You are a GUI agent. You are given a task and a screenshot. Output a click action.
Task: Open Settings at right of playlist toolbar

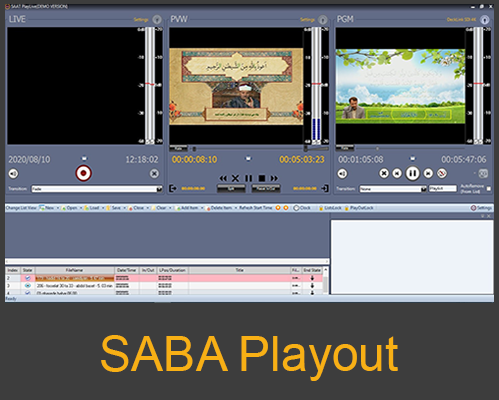481,208
